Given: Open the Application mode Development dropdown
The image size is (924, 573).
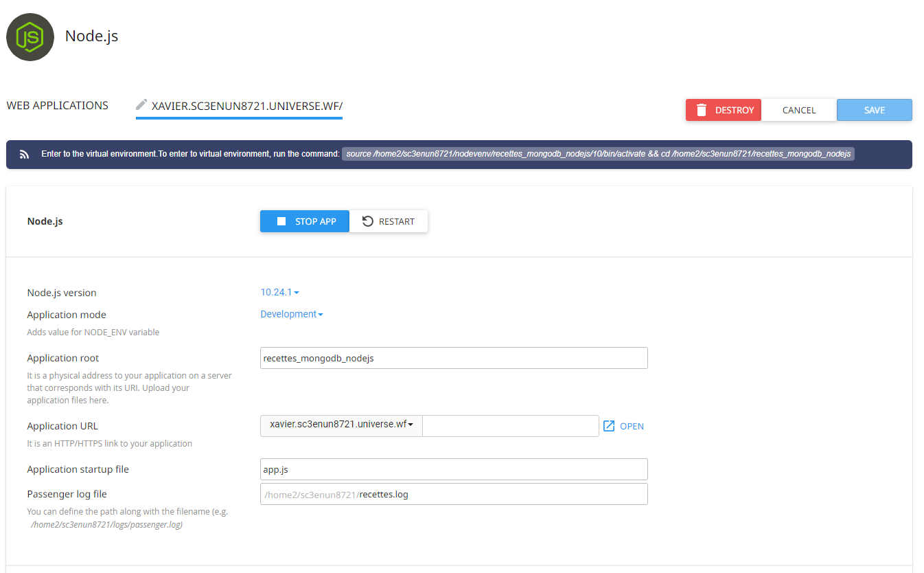Looking at the screenshot, I should coord(291,314).
